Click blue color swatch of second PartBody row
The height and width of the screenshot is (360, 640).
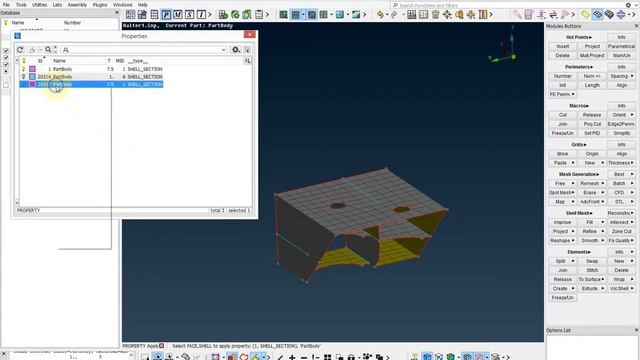coord(32,77)
